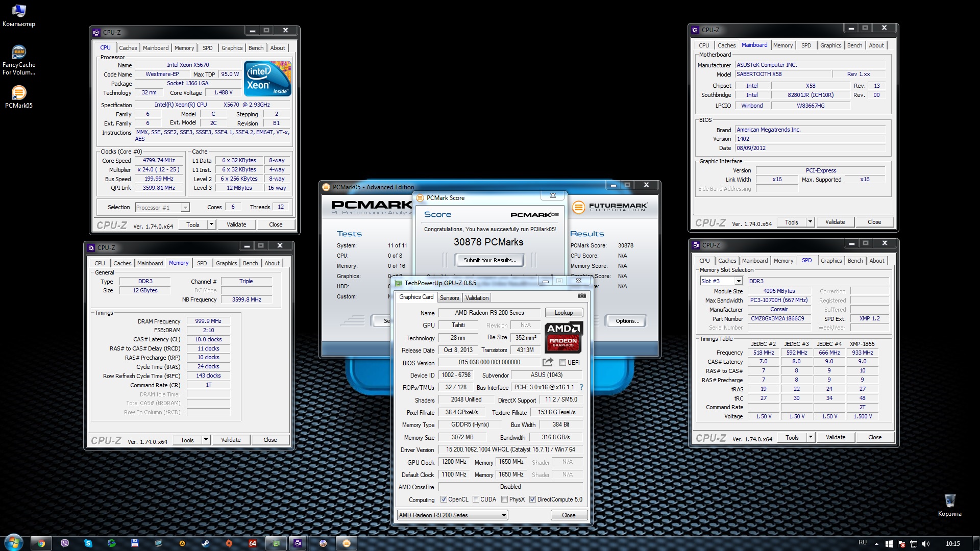Open the volume speaker tray icon
The width and height of the screenshot is (980, 551).
pos(926,543)
